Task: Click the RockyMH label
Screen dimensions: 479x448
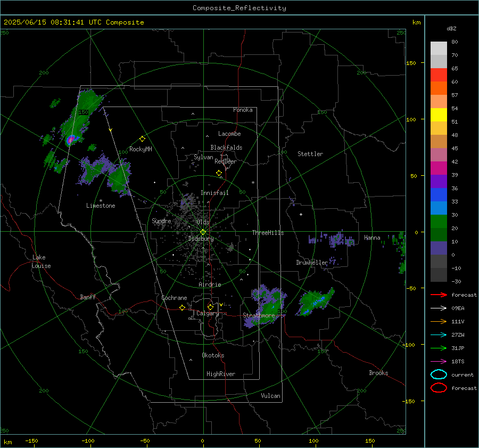Action: (141, 149)
